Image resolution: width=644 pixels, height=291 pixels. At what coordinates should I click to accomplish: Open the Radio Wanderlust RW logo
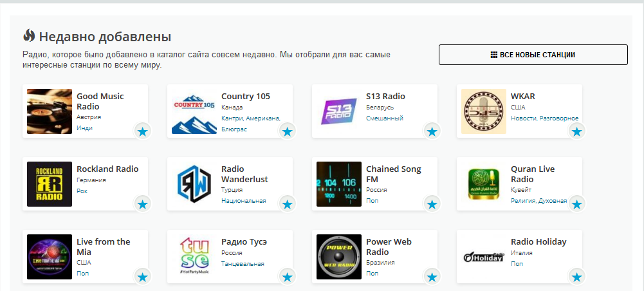tap(194, 183)
